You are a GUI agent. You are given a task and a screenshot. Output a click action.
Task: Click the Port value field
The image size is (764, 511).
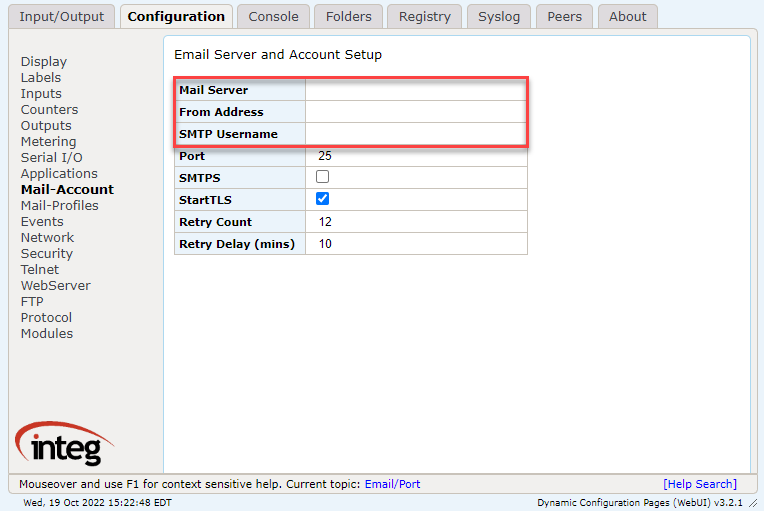(415, 156)
